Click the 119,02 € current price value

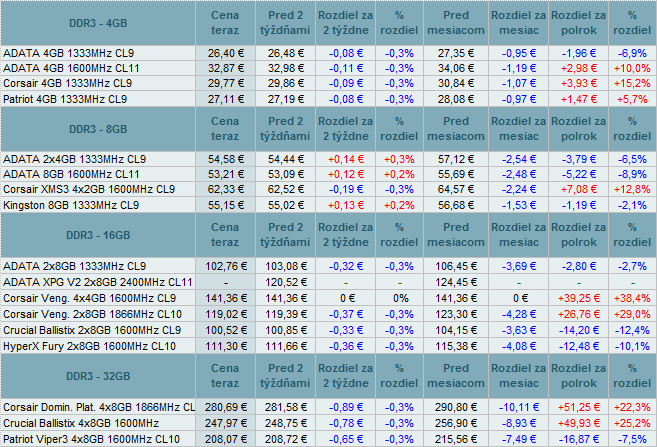pyautogui.click(x=226, y=314)
